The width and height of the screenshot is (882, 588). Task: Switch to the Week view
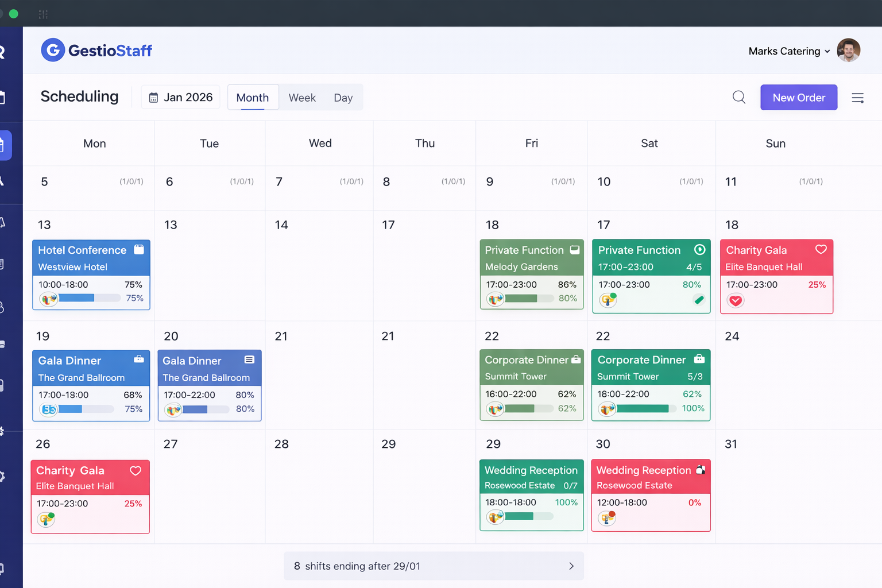302,97
